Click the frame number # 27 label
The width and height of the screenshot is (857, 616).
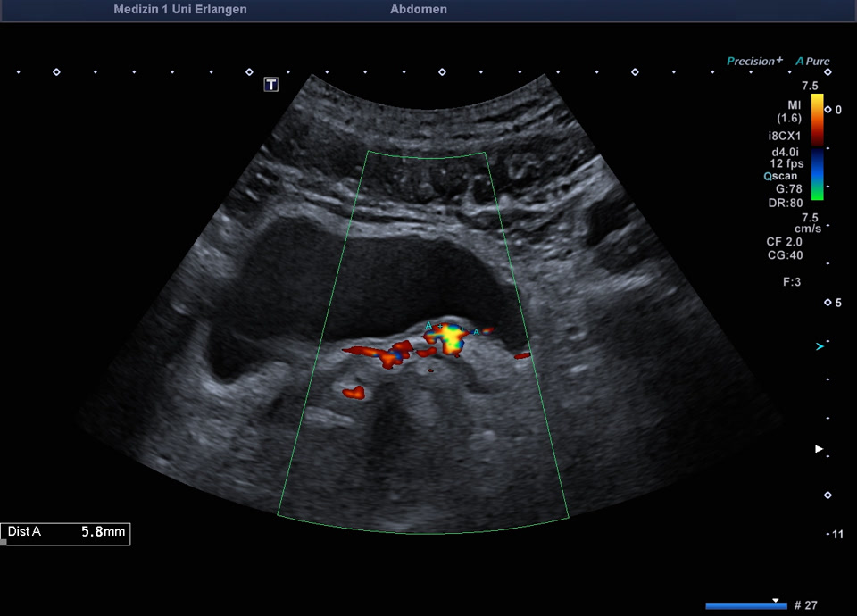(805, 605)
